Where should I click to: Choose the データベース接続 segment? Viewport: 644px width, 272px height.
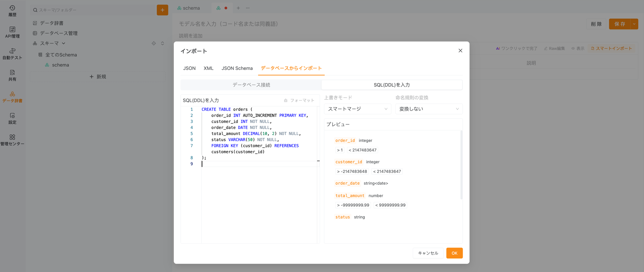click(x=251, y=85)
